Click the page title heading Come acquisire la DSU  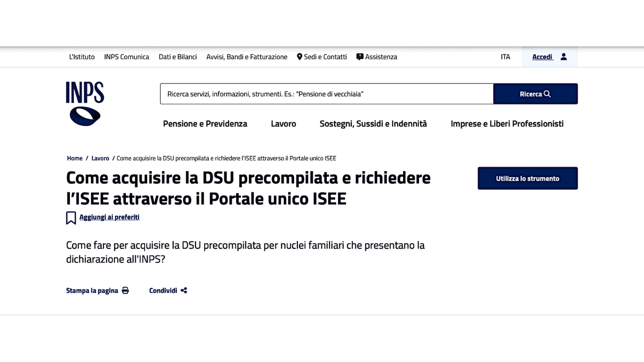pyautogui.click(x=248, y=188)
